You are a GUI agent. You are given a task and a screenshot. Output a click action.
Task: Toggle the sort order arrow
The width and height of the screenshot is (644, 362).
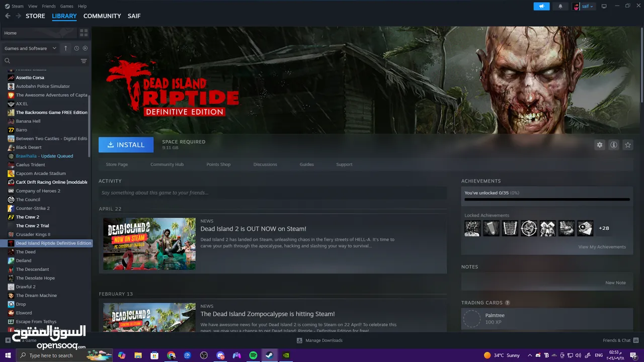(65, 48)
